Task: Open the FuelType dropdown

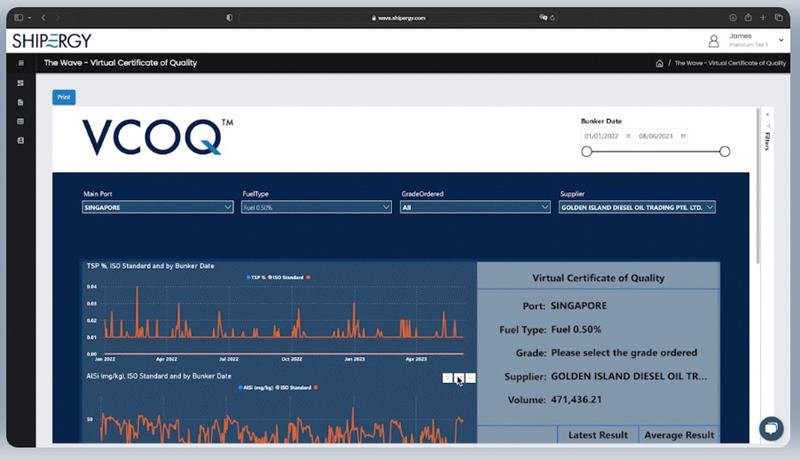Action: point(316,207)
